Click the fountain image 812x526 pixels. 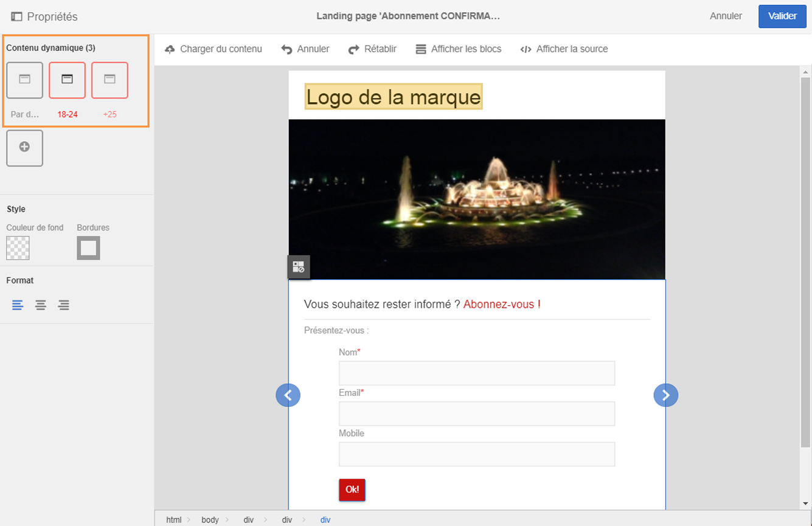[x=477, y=199]
